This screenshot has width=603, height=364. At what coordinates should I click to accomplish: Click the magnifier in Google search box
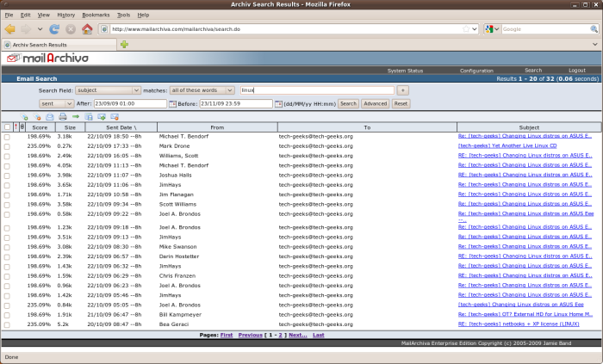click(594, 29)
